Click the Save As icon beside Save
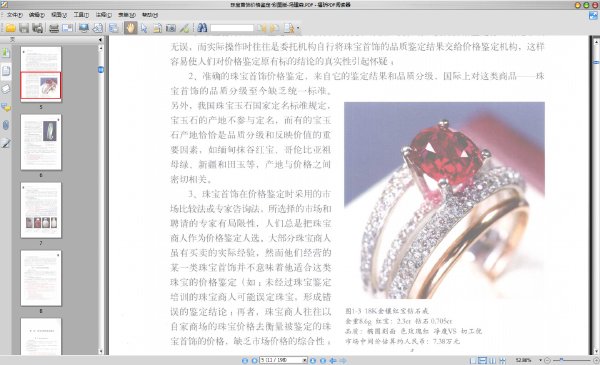Image resolution: width=600 pixels, height=365 pixels. 38,28
